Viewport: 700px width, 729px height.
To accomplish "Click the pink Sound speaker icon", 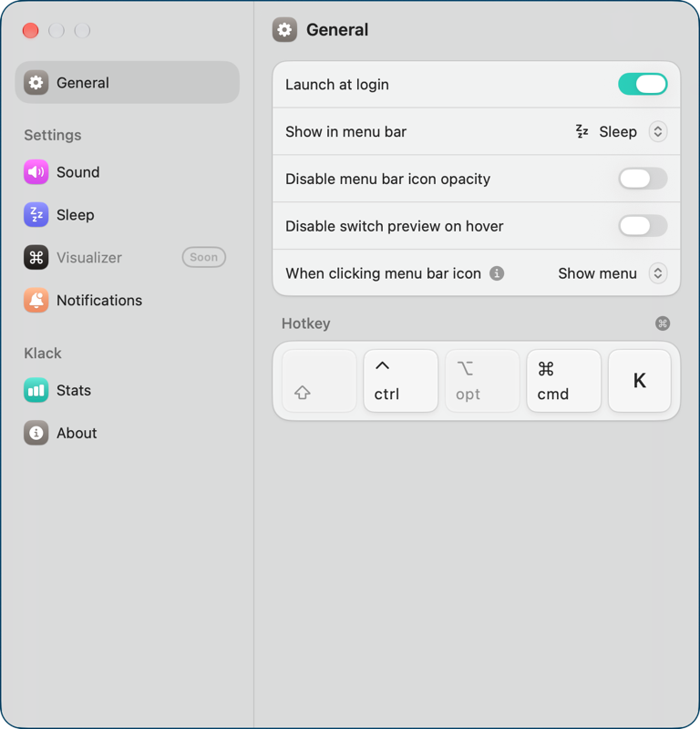I will pyautogui.click(x=36, y=172).
